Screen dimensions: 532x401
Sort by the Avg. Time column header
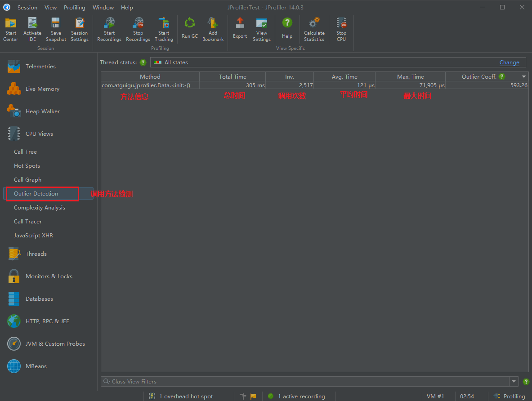344,77
